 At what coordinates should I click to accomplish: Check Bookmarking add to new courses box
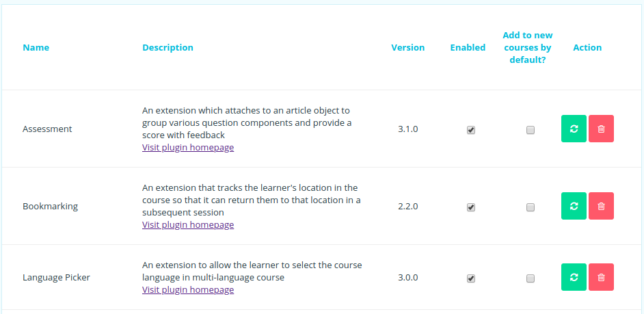pos(531,207)
